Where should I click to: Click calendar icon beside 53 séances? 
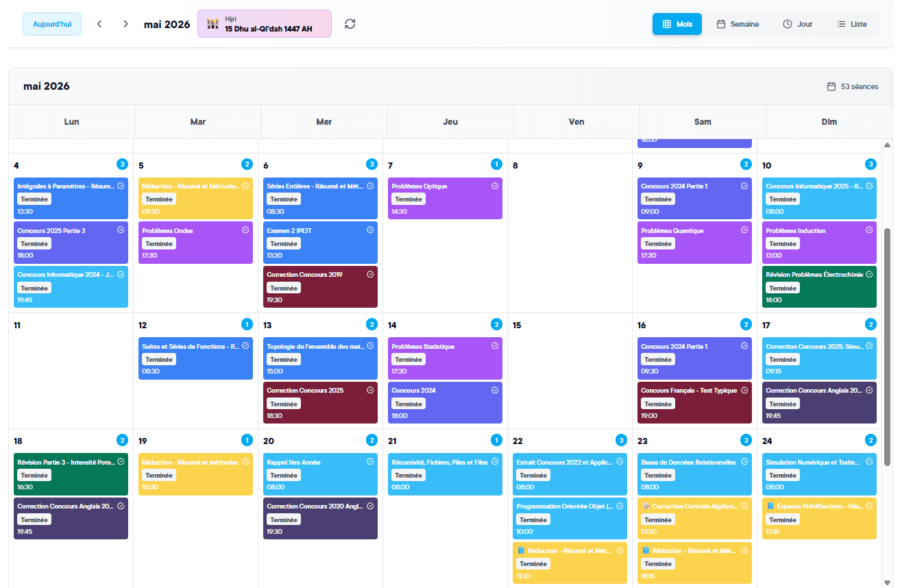click(x=831, y=86)
